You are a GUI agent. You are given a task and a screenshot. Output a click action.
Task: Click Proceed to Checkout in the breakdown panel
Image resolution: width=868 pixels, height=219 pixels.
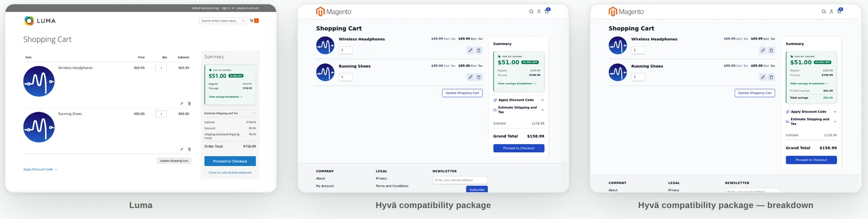click(x=811, y=160)
